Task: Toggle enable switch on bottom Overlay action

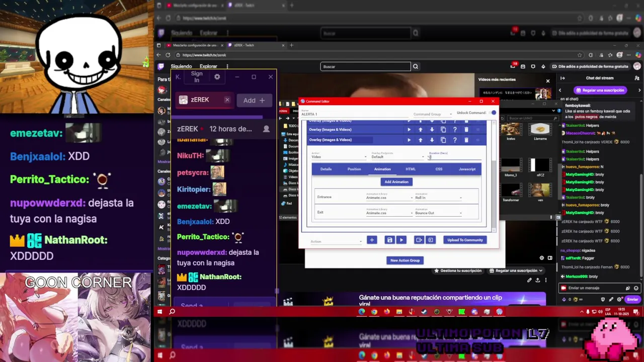Action: point(477,140)
